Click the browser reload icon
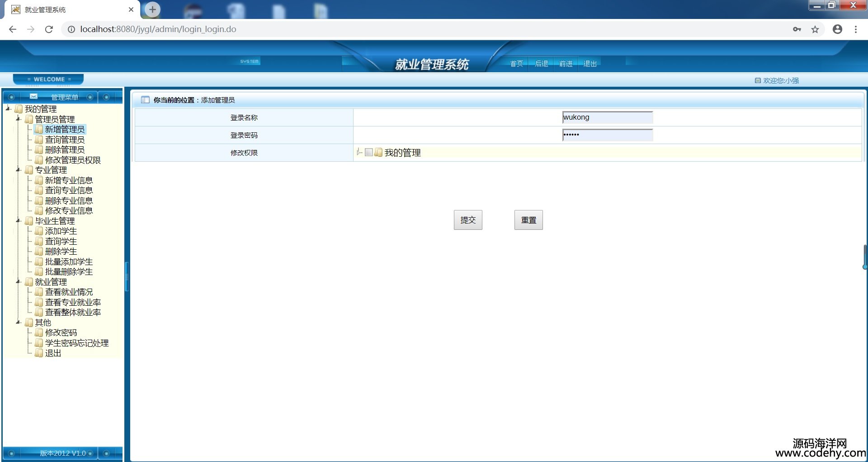Viewport: 868px width, 462px height. (x=49, y=29)
